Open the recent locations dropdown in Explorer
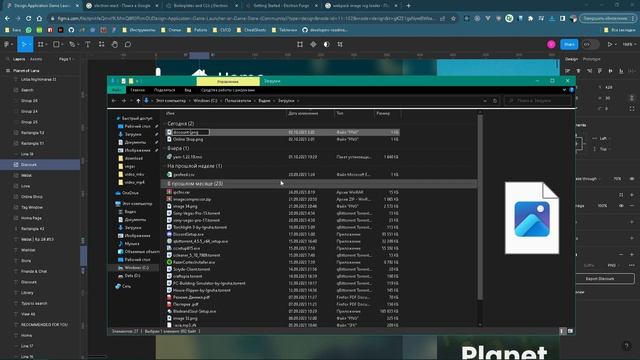Viewport: 640px width, 360px height. (131, 100)
